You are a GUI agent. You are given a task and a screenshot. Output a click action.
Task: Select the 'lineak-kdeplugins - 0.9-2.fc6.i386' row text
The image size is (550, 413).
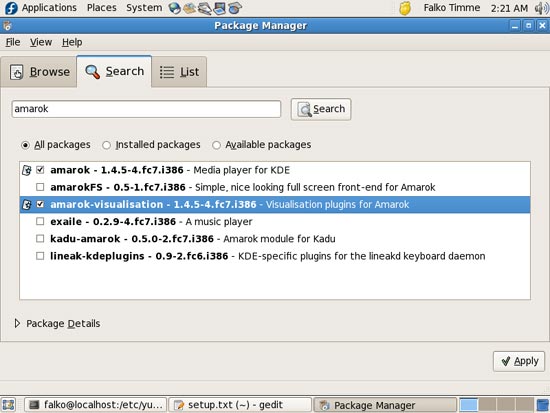click(x=139, y=256)
